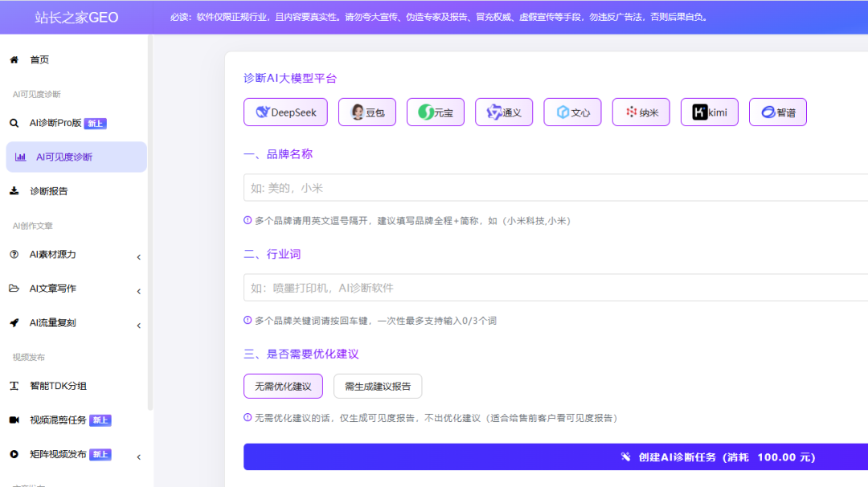This screenshot has height=487, width=868.
Task: Click the sidebar vertical scrollbar
Action: [x=150, y=223]
